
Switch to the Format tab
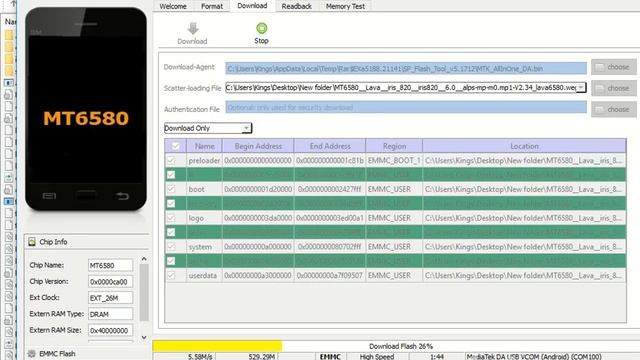click(x=212, y=6)
